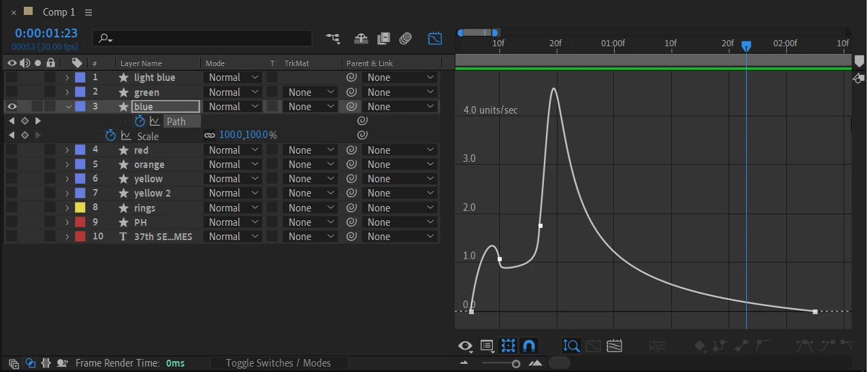Toggle Auto-zoom graph height
868x372 pixels.
[x=571, y=345]
